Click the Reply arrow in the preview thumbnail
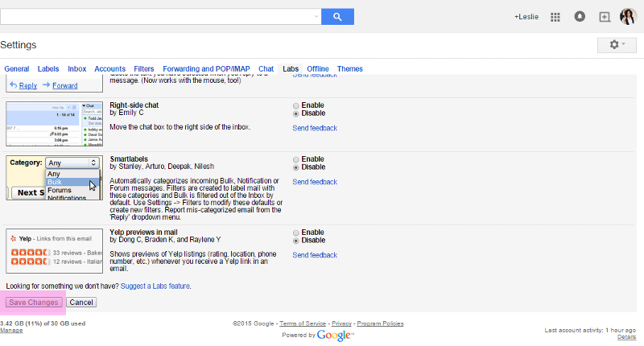The height and width of the screenshot is (346, 644). pos(13,85)
